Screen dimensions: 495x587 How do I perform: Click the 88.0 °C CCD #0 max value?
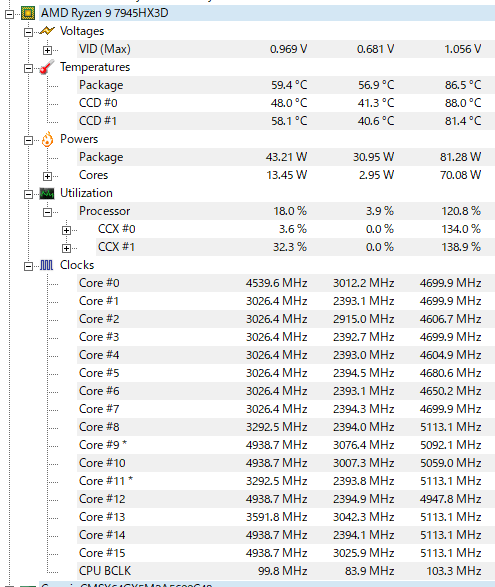pyautogui.click(x=463, y=103)
